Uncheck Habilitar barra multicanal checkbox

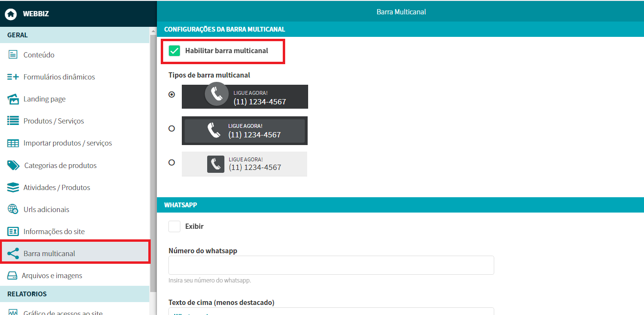175,51
